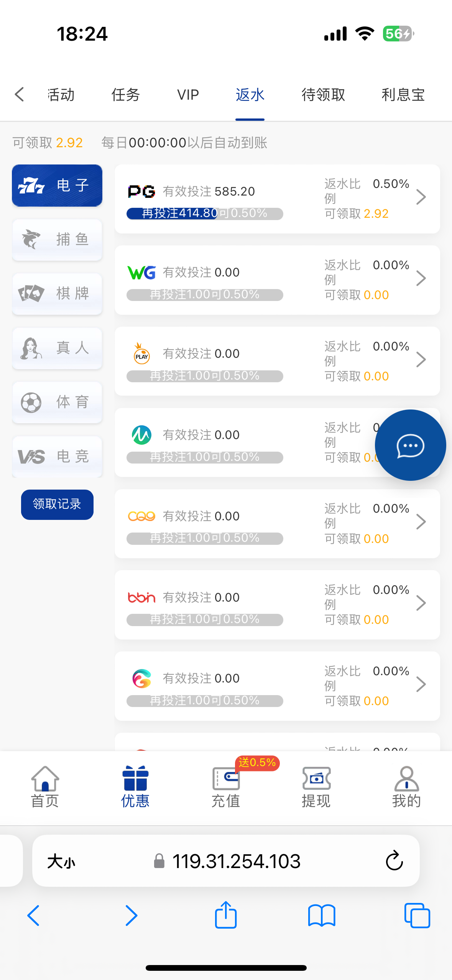This screenshot has width=452, height=980.
Task: Expand the WG rebate row chevron
Action: (421, 278)
